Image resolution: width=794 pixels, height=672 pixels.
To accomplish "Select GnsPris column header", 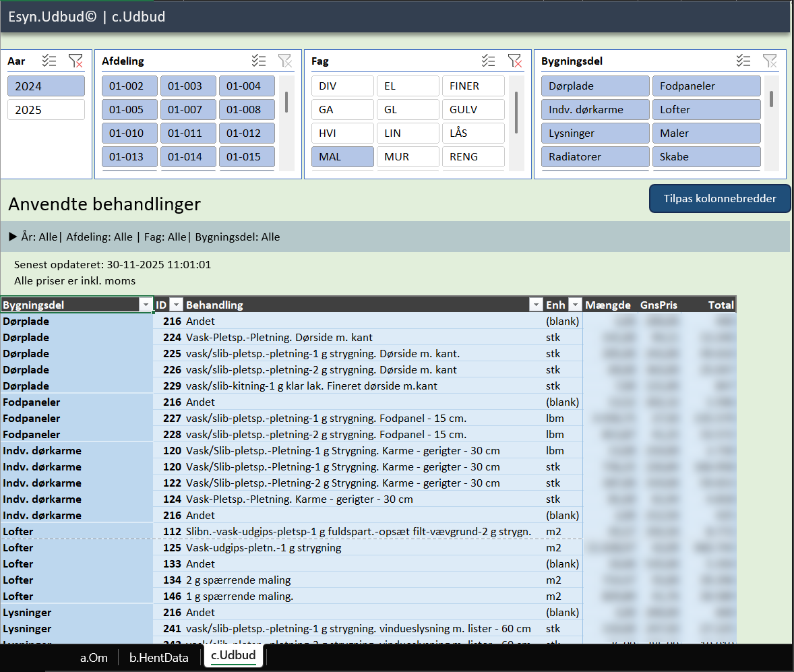I will click(659, 305).
